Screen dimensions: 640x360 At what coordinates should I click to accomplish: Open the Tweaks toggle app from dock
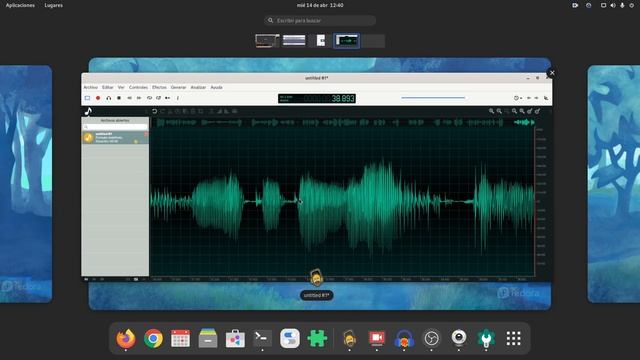[290, 338]
